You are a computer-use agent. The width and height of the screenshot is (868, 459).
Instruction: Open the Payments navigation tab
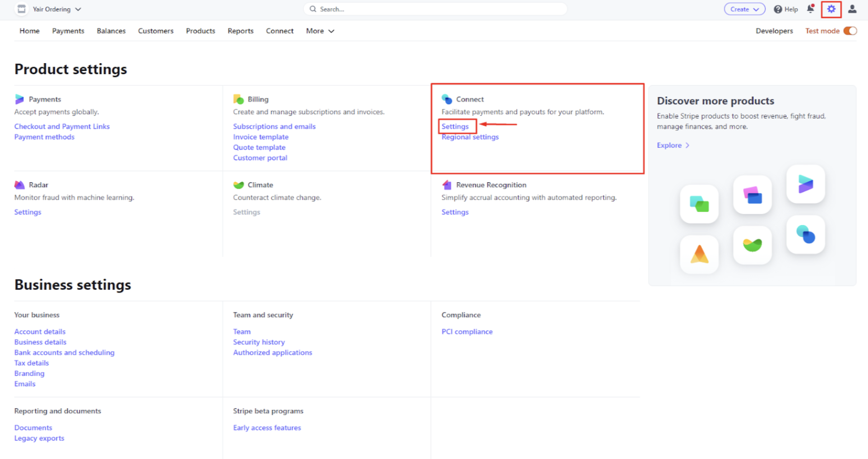click(68, 31)
